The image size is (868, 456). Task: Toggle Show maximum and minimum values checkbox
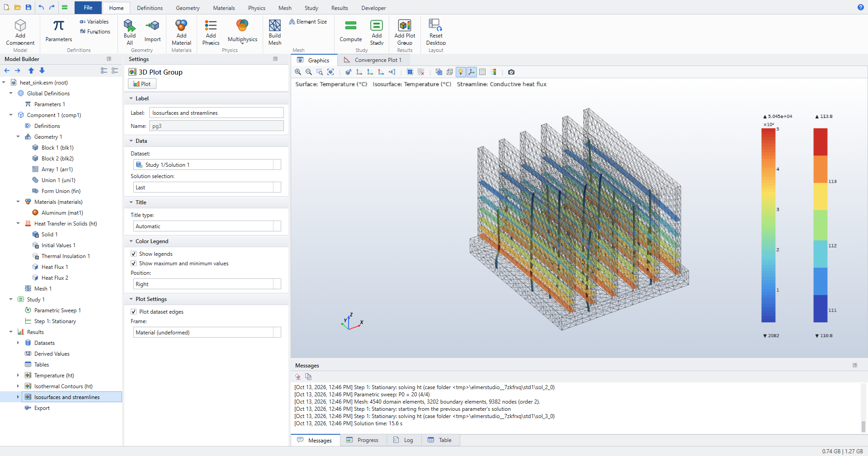coord(134,263)
